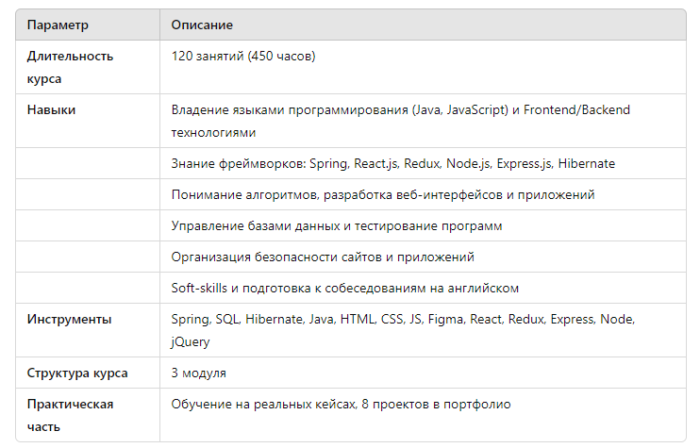Viewport: 700px width, 448px height.
Task: Click the "Организация безопасности сайтов" cell
Action: (x=322, y=257)
